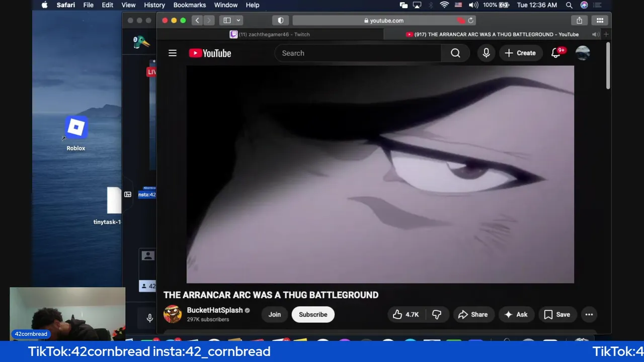Switch to zachthegamer46 Twitch tab
This screenshot has width=644, height=362.
click(270, 34)
